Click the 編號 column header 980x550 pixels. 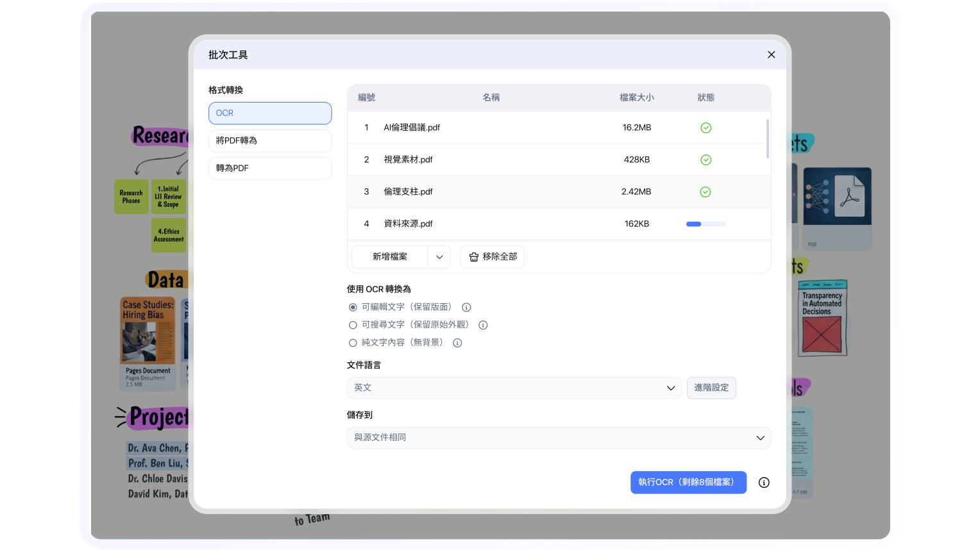(x=366, y=97)
